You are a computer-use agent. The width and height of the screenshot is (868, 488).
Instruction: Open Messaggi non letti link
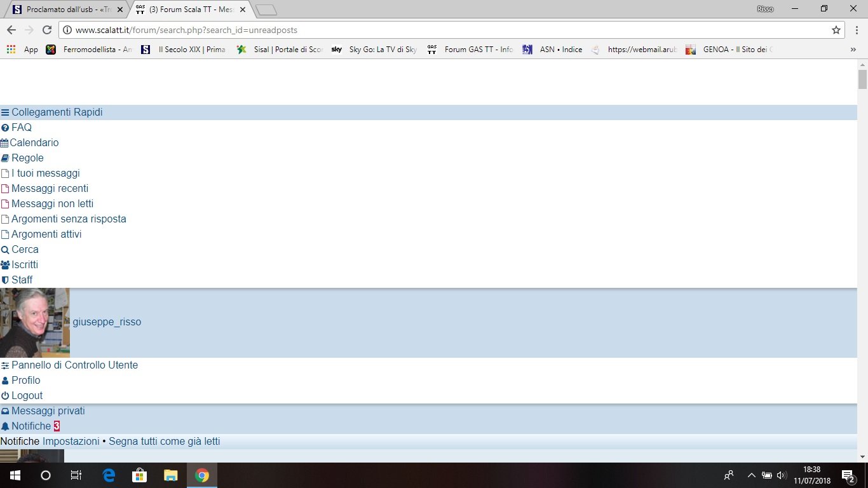[x=52, y=204]
